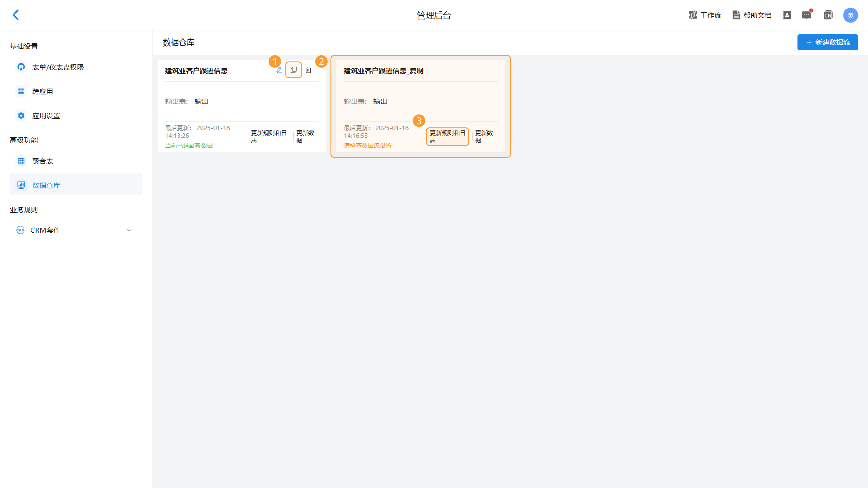868x488 pixels.
Task: Open the contacts address book icon
Action: [x=787, y=15]
